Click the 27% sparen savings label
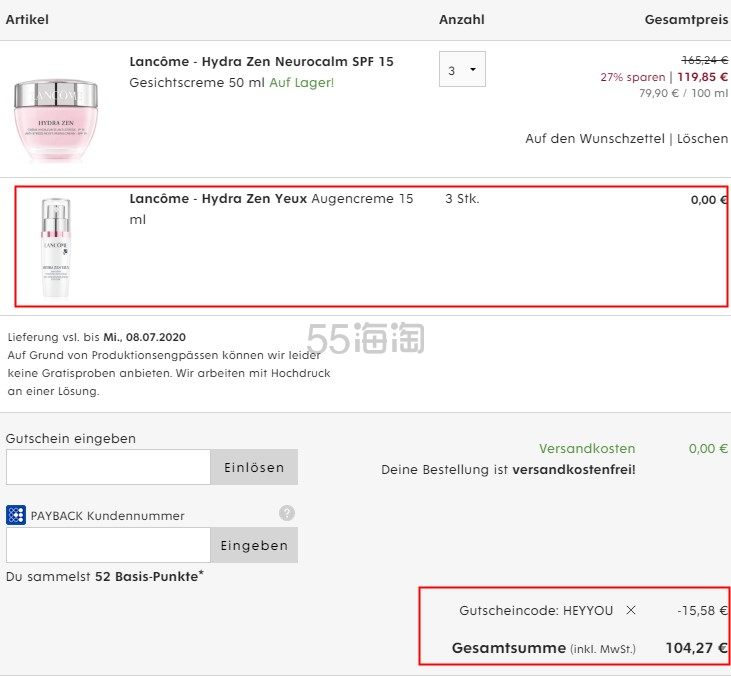The image size is (731, 676). (x=633, y=77)
